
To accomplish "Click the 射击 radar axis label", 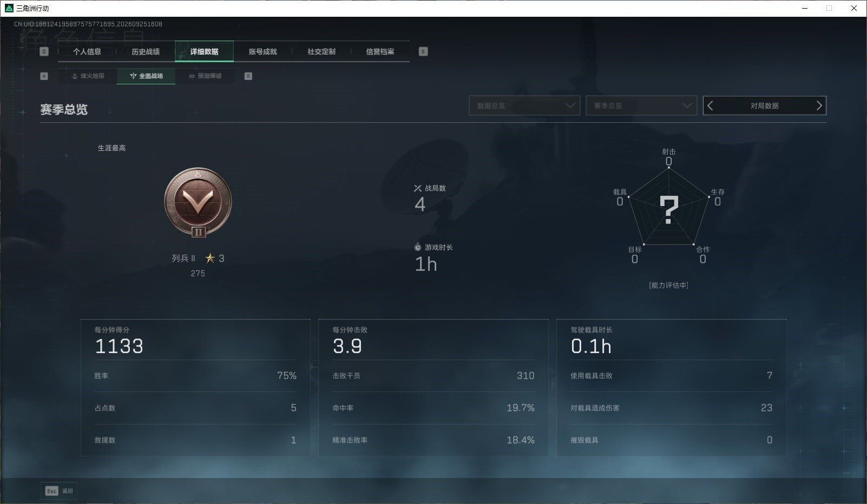I will 669,152.
